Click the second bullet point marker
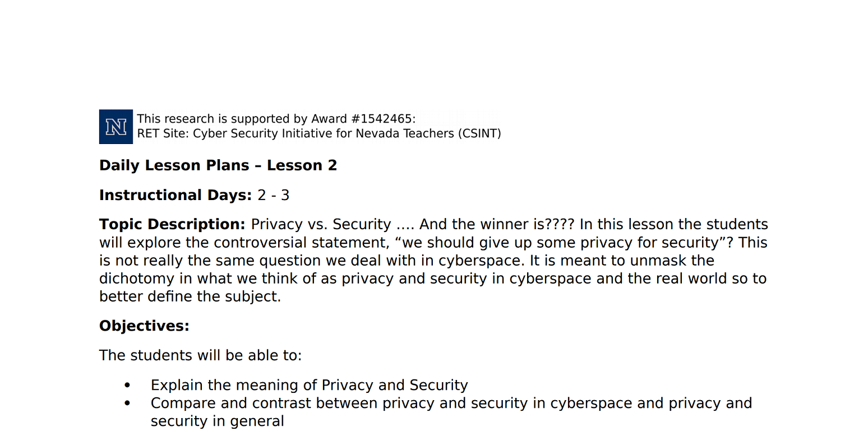 (x=127, y=403)
